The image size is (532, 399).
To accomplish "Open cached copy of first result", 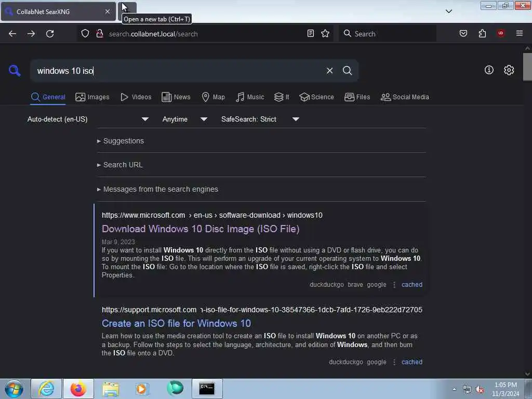I will pyautogui.click(x=412, y=285).
